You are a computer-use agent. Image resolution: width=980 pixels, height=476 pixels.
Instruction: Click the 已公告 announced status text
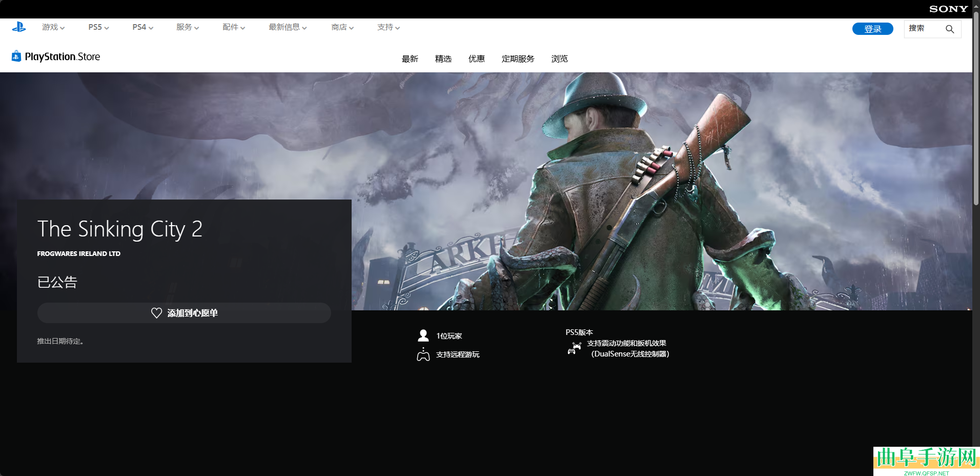coord(57,282)
